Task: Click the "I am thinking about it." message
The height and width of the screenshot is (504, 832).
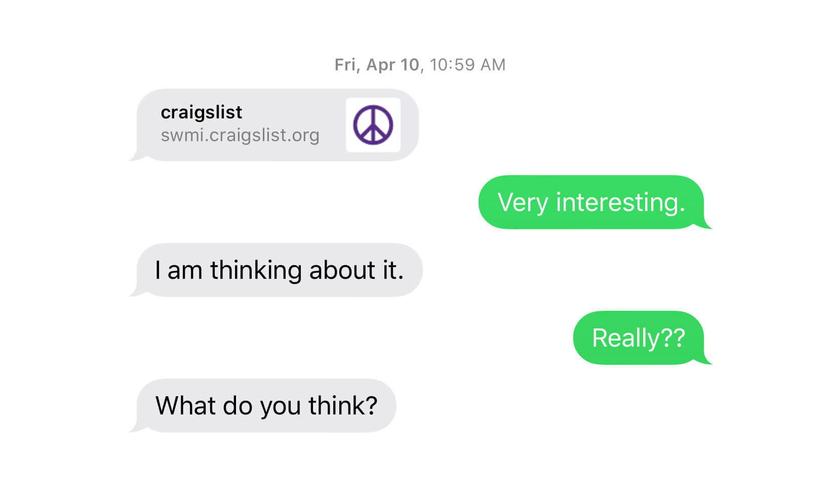Action: click(279, 270)
